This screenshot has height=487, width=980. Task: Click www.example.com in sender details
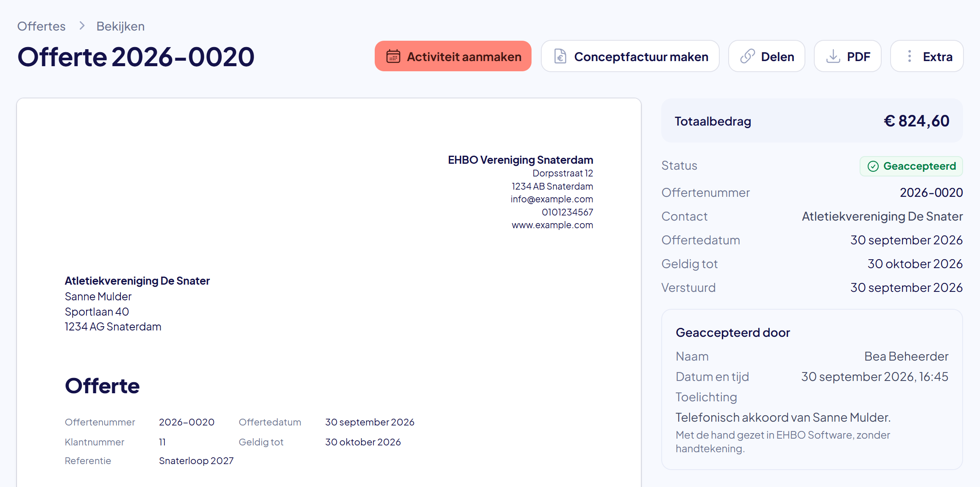552,225
